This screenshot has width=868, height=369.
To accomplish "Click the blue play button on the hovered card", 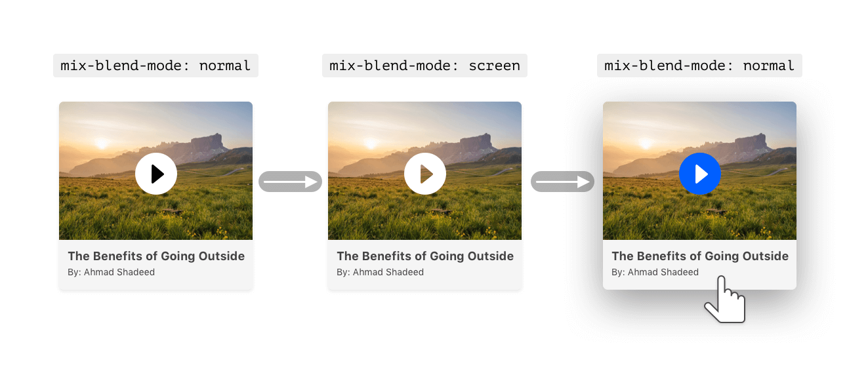I will 700,174.
